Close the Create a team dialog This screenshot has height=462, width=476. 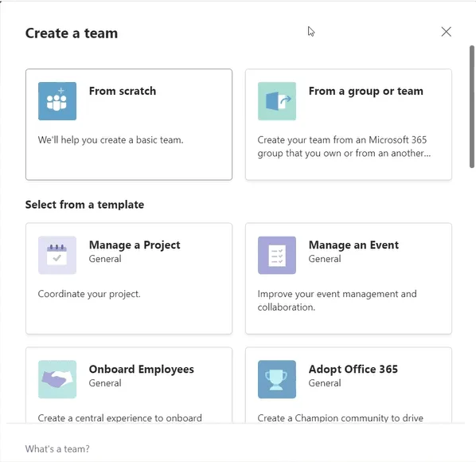pyautogui.click(x=446, y=32)
